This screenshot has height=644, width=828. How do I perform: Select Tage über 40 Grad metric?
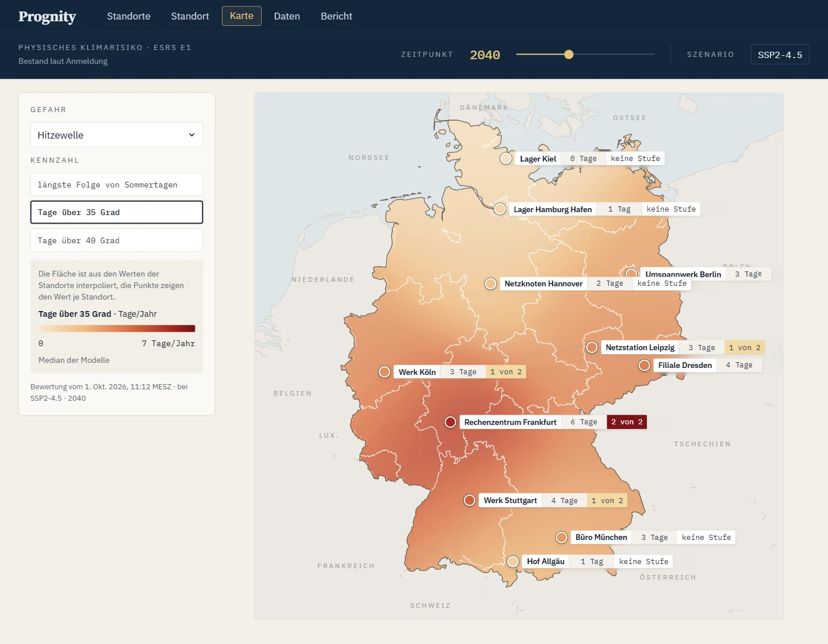click(117, 240)
